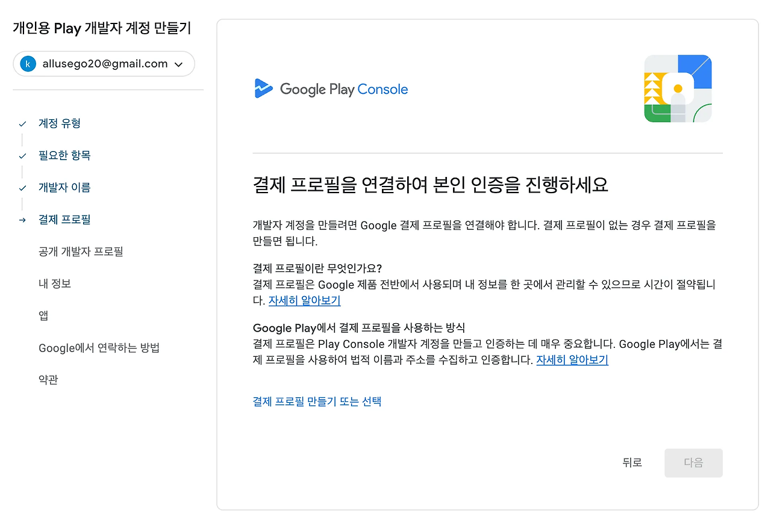
Task: Open 자세히 알아보기 link about payment profiles
Action: click(x=304, y=300)
